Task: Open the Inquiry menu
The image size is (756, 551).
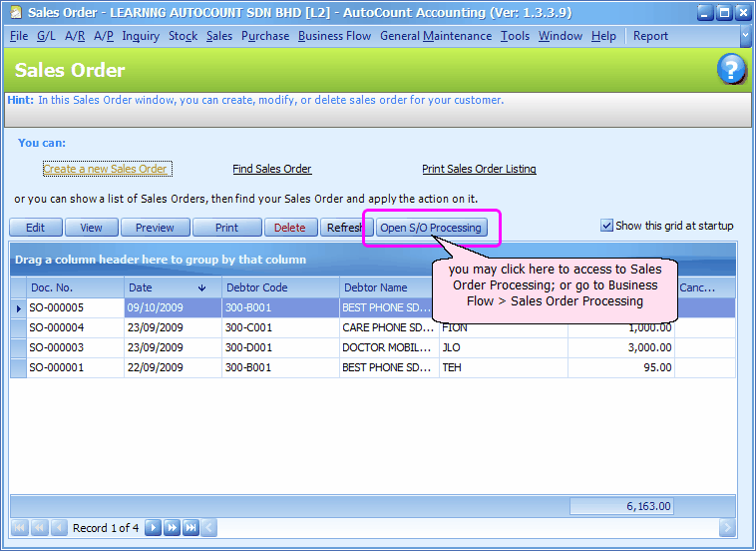Action: 141,36
